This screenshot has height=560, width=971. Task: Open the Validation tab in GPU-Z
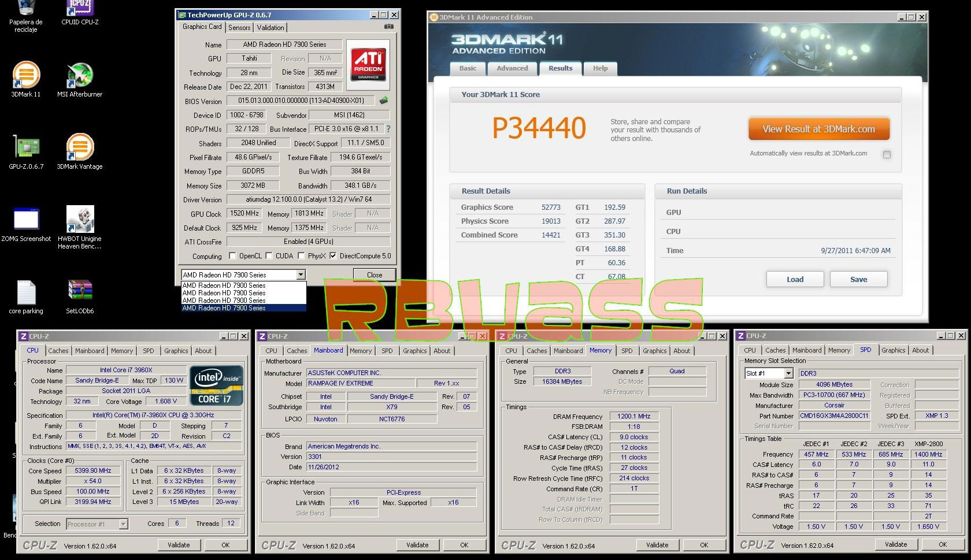(x=270, y=28)
